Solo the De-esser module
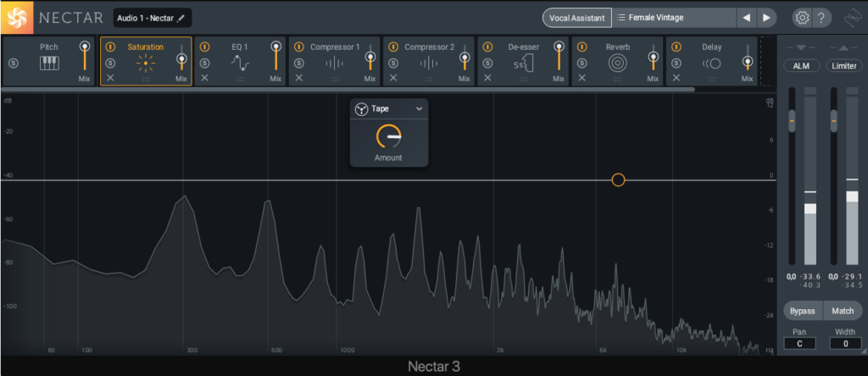Screen dimensions: 868x376 click(487, 64)
